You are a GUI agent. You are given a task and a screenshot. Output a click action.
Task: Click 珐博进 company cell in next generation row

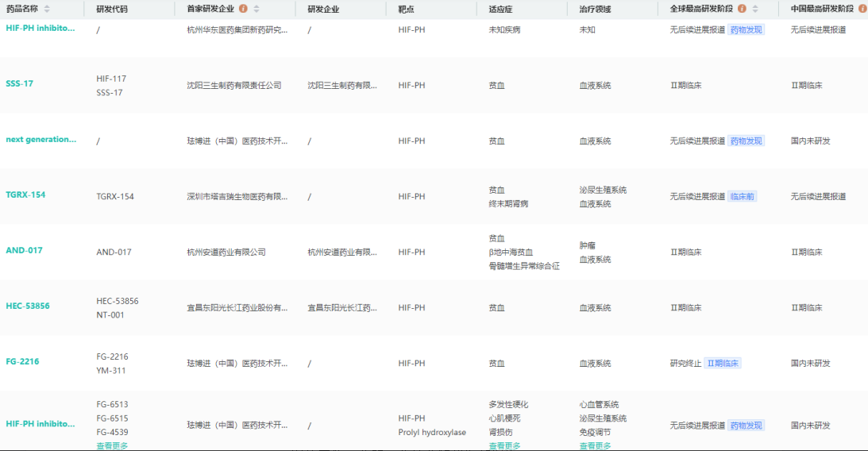[237, 141]
